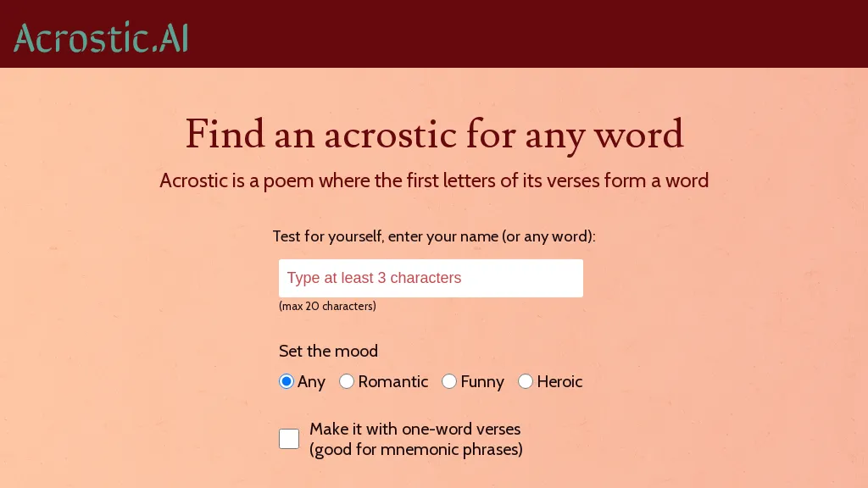
Task: Click the Heroic label text
Action: 559,381
